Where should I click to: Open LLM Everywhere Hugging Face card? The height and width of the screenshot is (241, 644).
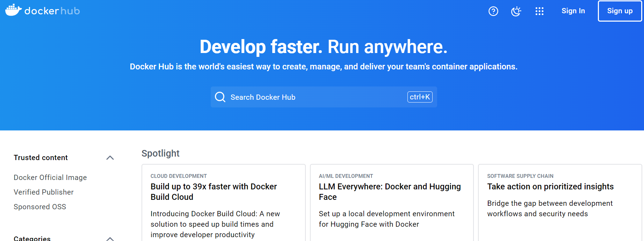pyautogui.click(x=390, y=191)
